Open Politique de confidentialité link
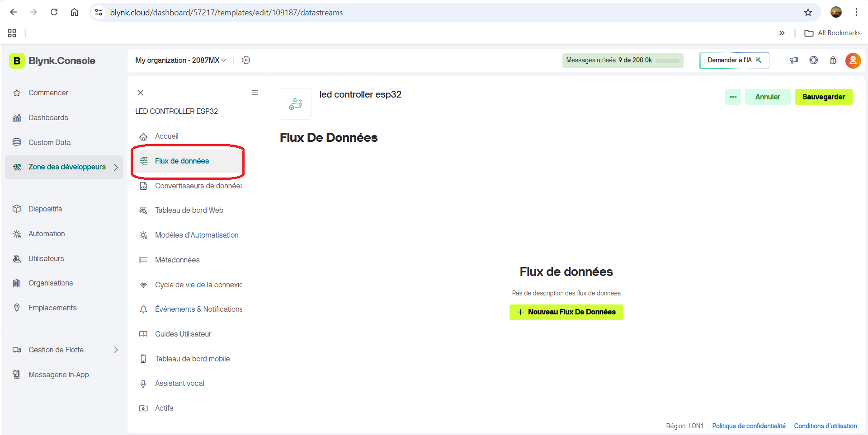The height and width of the screenshot is (435, 868). coord(749,426)
